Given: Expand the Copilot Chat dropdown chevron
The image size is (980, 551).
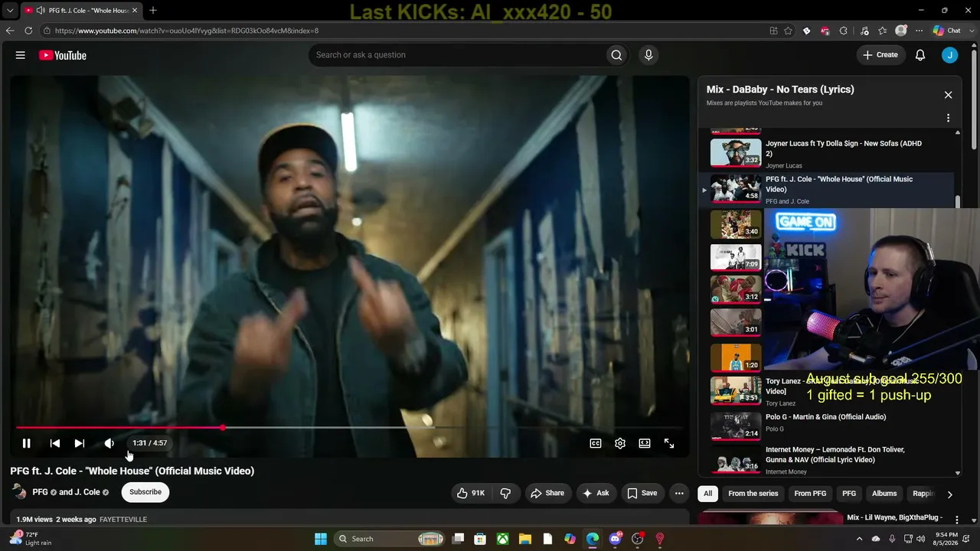Looking at the screenshot, I should [x=972, y=31].
